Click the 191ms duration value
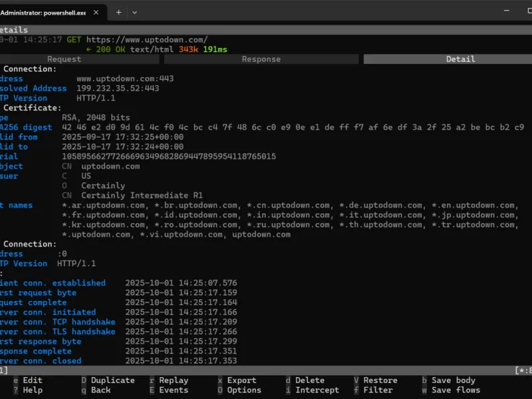This screenshot has height=399, width=532. click(215, 49)
